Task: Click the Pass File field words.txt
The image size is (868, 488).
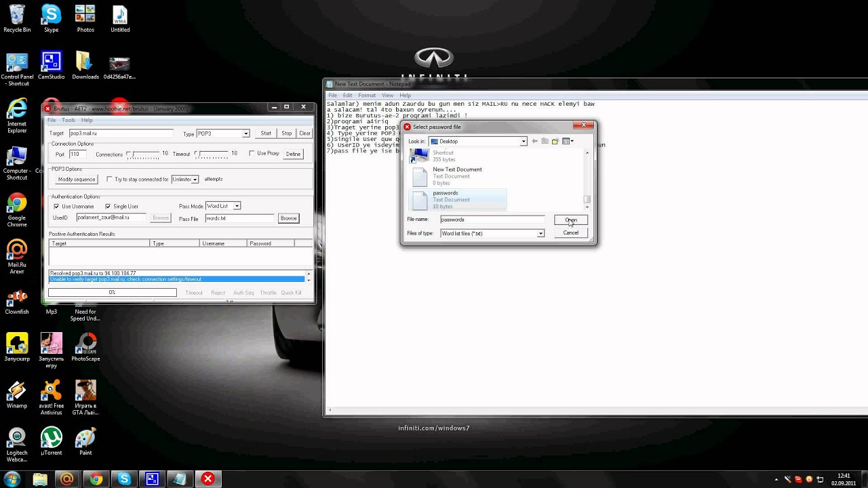Action: coord(239,218)
